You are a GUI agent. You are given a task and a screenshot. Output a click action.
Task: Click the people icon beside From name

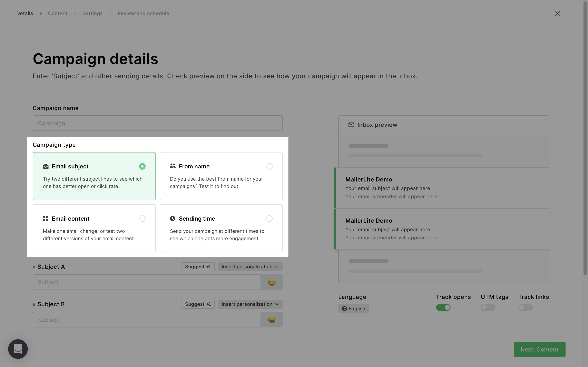coord(173,166)
